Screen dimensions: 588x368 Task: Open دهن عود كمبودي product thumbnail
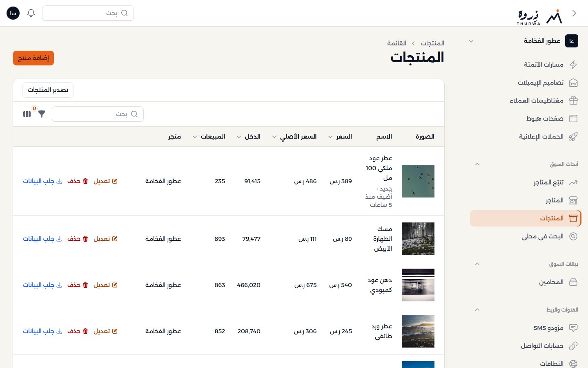[418, 285]
